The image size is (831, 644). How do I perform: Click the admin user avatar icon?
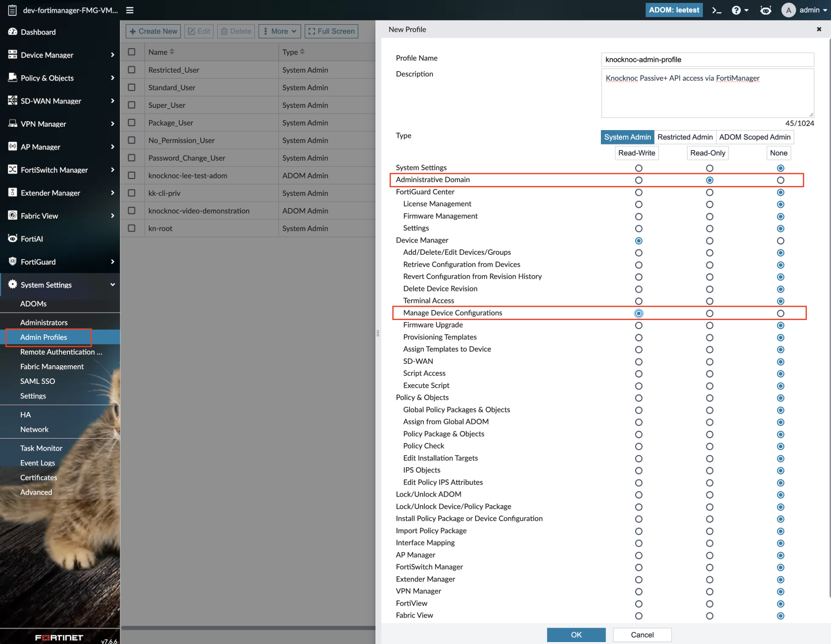pos(788,10)
